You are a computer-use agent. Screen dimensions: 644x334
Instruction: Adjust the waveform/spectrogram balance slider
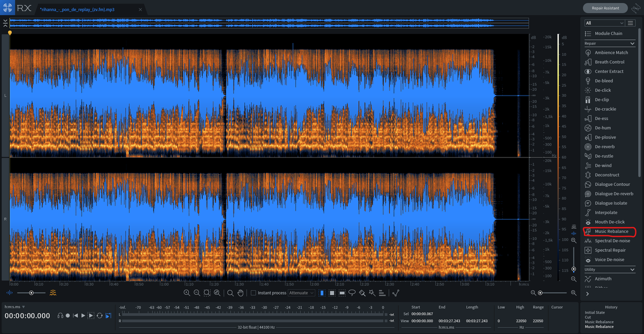coord(31,293)
